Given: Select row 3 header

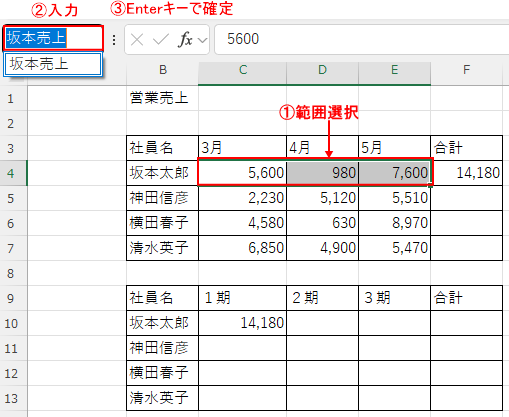Looking at the screenshot, I should 13,148.
